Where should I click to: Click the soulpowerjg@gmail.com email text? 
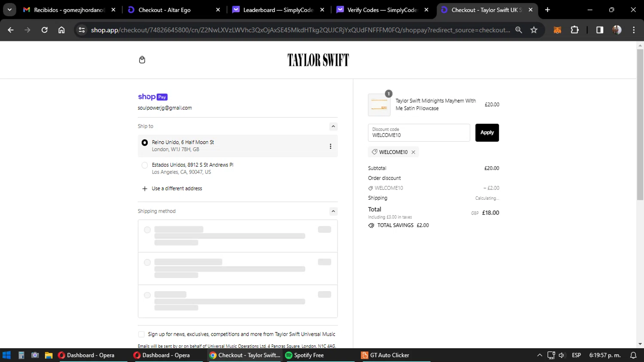[165, 108]
